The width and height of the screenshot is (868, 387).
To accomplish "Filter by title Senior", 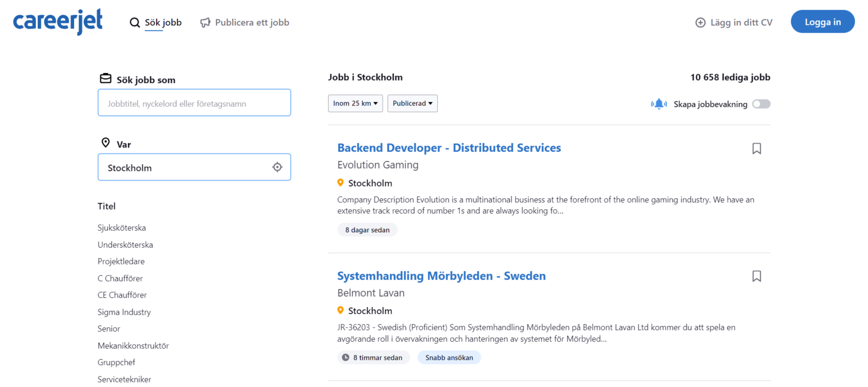I will pos(109,328).
